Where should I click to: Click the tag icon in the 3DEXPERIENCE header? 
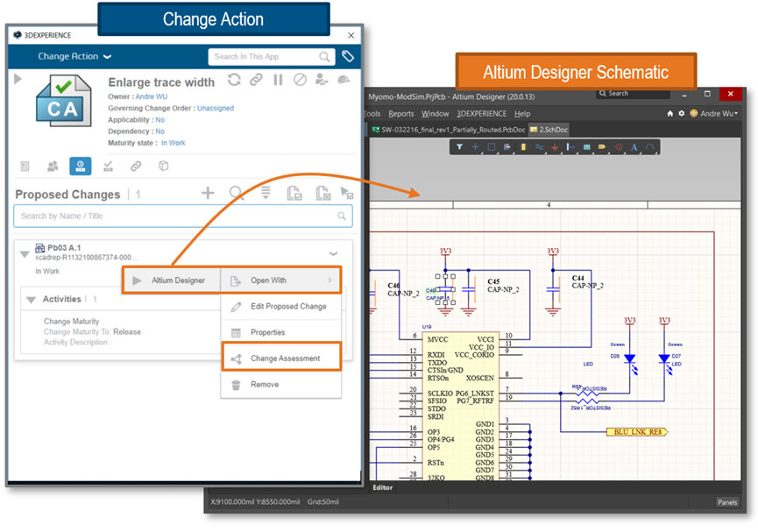(348, 57)
